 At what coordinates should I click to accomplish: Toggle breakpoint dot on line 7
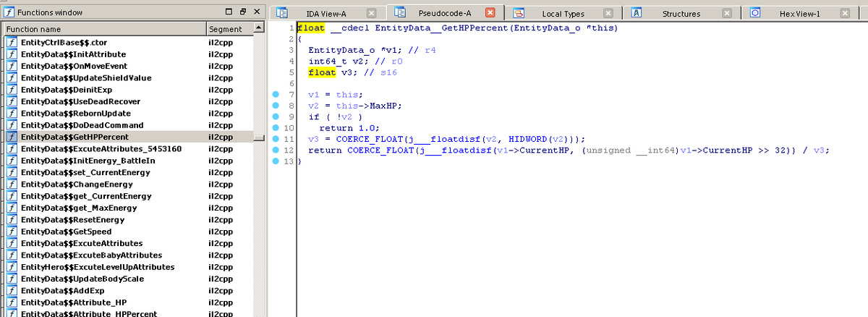[276, 95]
